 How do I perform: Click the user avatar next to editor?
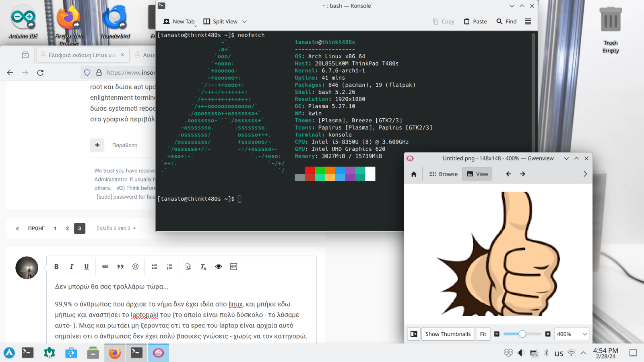(x=27, y=268)
